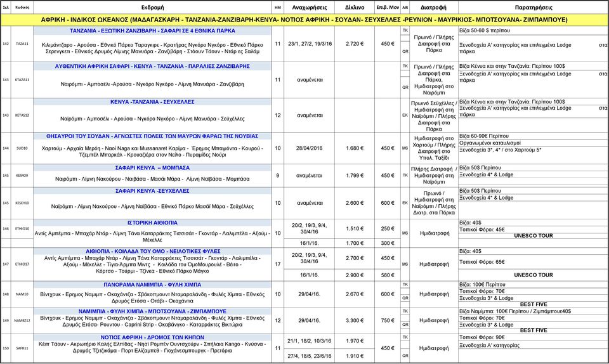Screen dimensions: 609x364
Task: Click note 'Βίζα: 100€ Περίπου'
Action: [482, 285]
